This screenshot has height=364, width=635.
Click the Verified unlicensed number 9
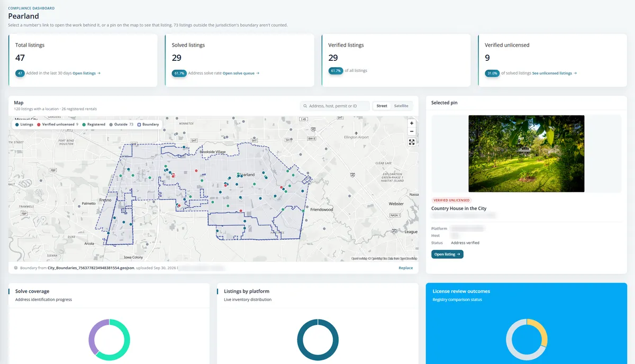(487, 58)
